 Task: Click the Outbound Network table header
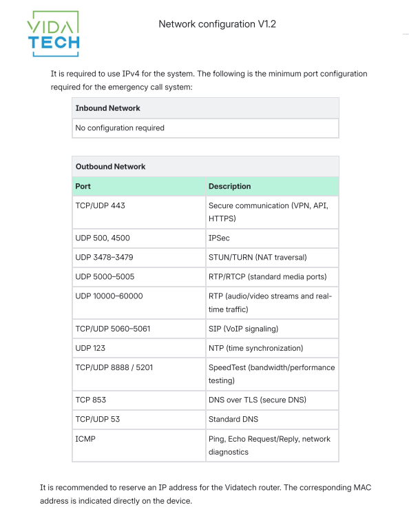pyautogui.click(x=205, y=167)
